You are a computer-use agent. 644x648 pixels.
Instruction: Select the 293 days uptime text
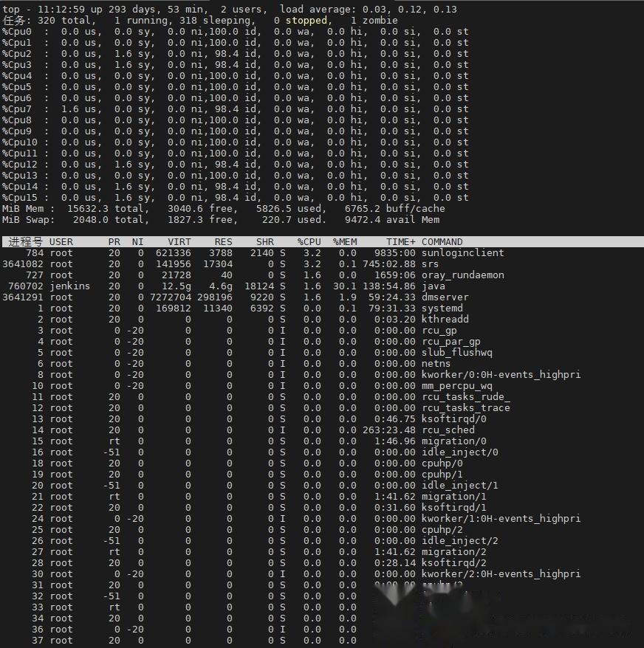pyautogui.click(x=126, y=10)
